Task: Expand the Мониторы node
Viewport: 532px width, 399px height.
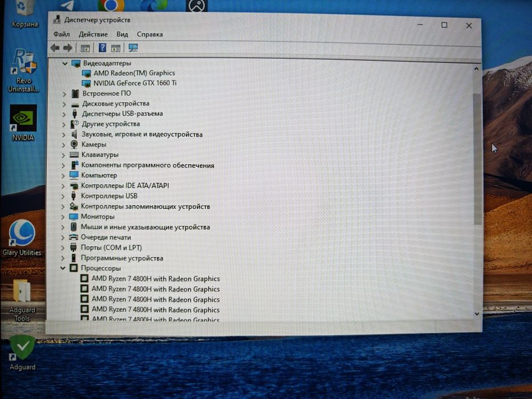Action: (x=63, y=217)
